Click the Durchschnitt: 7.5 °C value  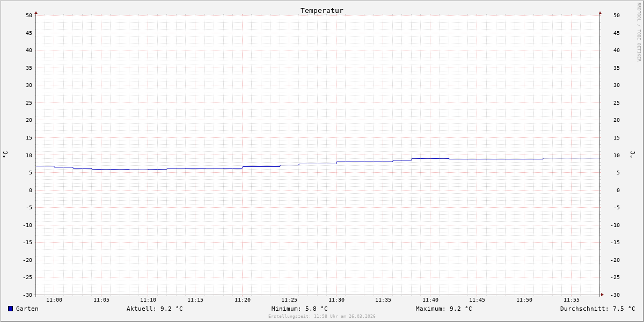tap(597, 309)
